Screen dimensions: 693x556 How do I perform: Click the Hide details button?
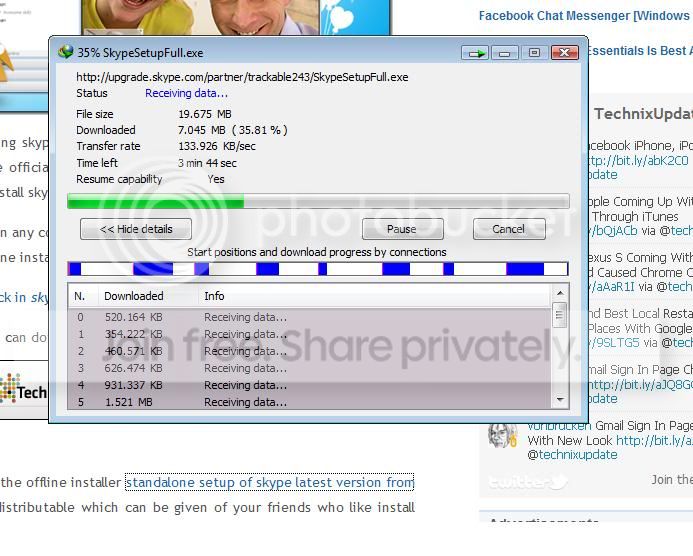coord(136,229)
